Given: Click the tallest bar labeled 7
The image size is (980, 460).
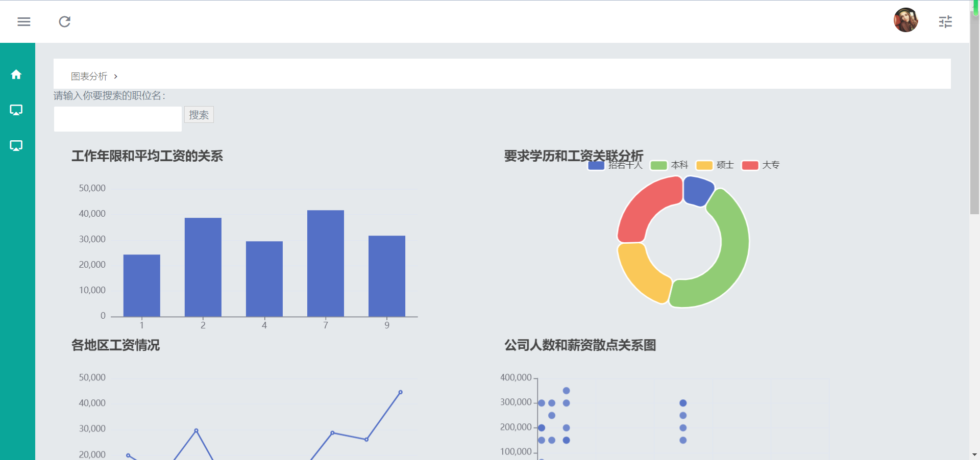Looking at the screenshot, I should pyautogui.click(x=326, y=263).
